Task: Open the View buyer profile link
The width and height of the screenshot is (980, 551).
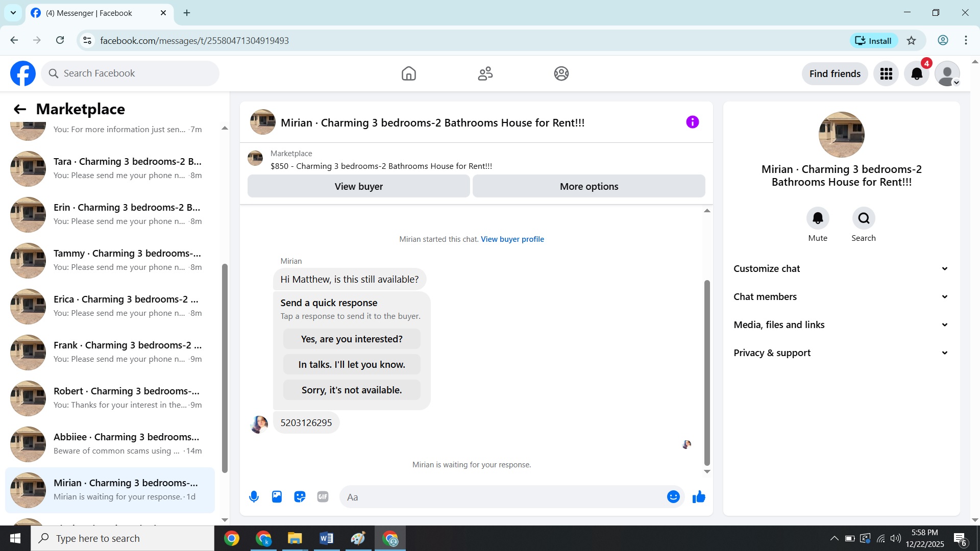Action: pos(512,239)
